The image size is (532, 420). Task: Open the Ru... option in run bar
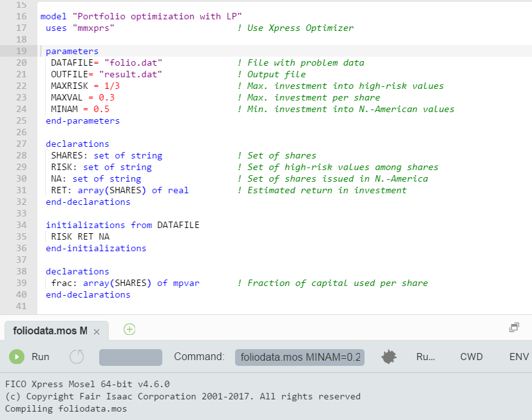coord(426,357)
